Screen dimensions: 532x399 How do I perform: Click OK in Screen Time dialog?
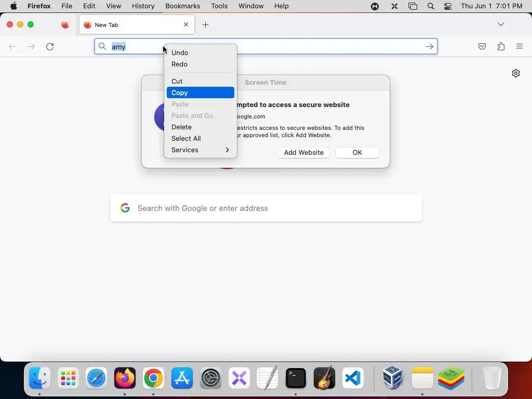[x=357, y=153]
